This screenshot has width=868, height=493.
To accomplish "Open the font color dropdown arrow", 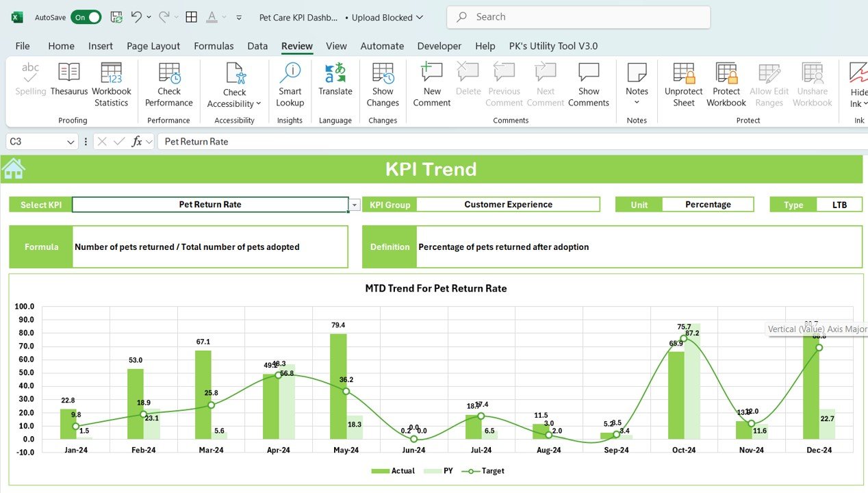I will pos(225,17).
